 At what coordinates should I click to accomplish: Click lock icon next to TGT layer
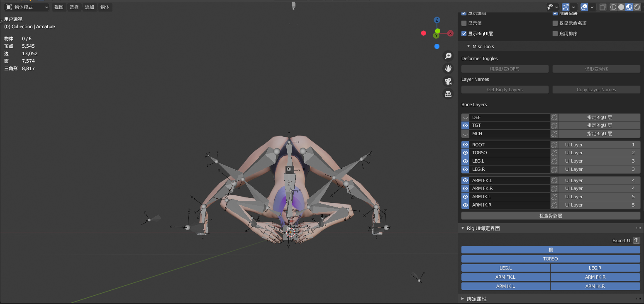tap(554, 125)
